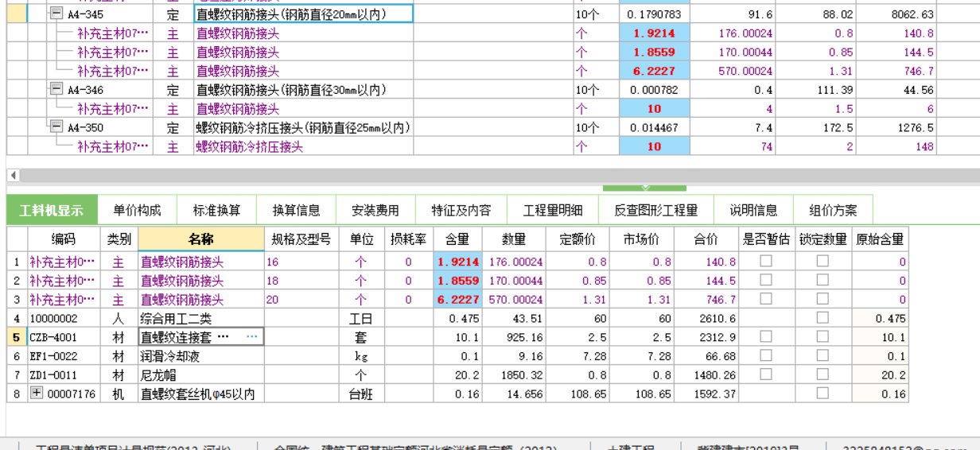Viewport: 980px width, 450px height.
Task: Click upper table quantity 0.014467
Action: point(655,127)
